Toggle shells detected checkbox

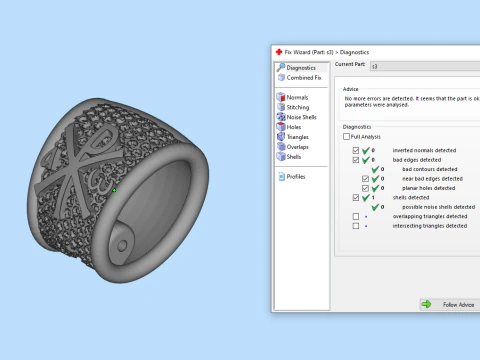point(356,197)
